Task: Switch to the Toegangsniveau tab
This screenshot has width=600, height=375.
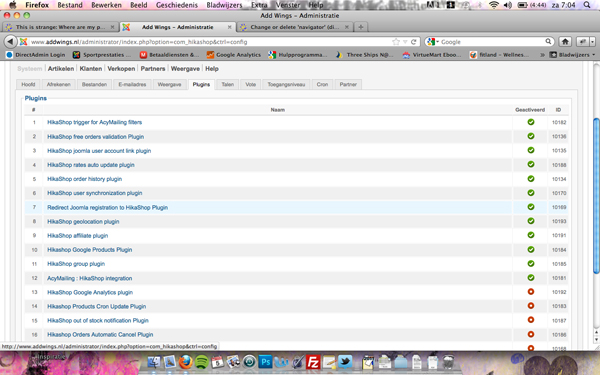Action: [286, 85]
